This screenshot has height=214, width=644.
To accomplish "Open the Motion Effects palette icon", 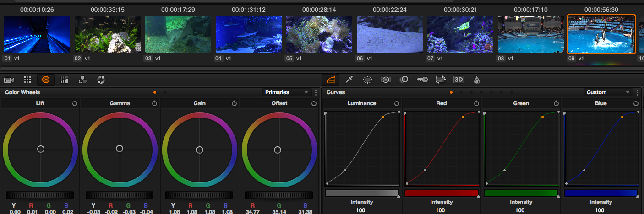I will coord(101,80).
